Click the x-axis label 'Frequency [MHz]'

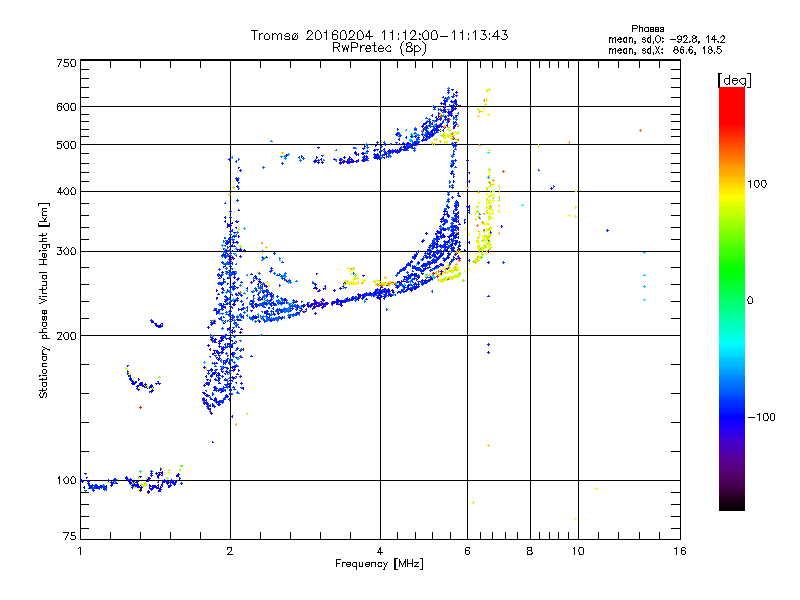pos(379,563)
